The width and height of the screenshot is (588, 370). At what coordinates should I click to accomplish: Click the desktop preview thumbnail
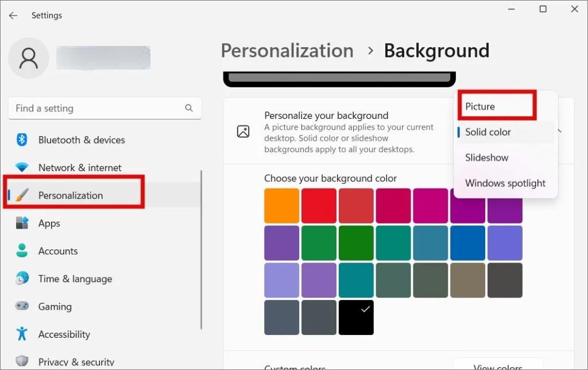tap(339, 79)
